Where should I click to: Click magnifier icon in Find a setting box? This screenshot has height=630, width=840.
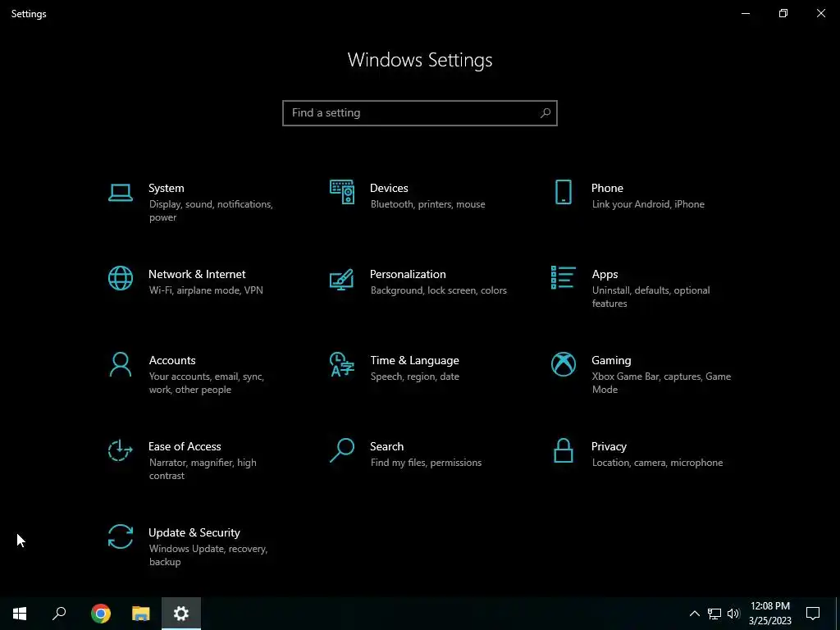[x=546, y=113]
